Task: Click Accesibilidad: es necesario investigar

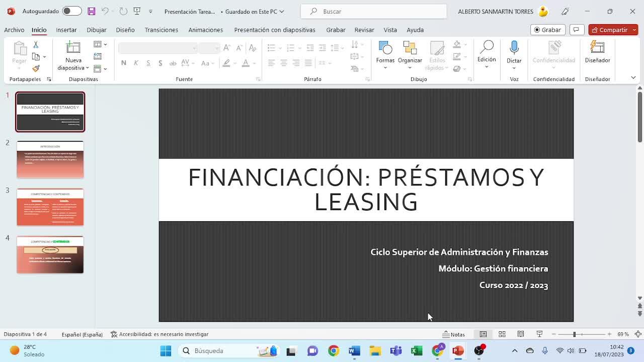Action: coord(159,334)
